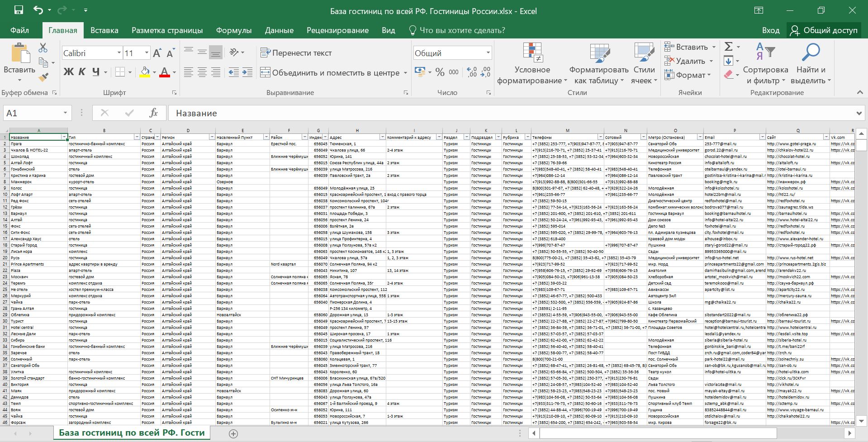Click the Cut scissors icon
Screen dimensions: 868x442
click(x=43, y=48)
